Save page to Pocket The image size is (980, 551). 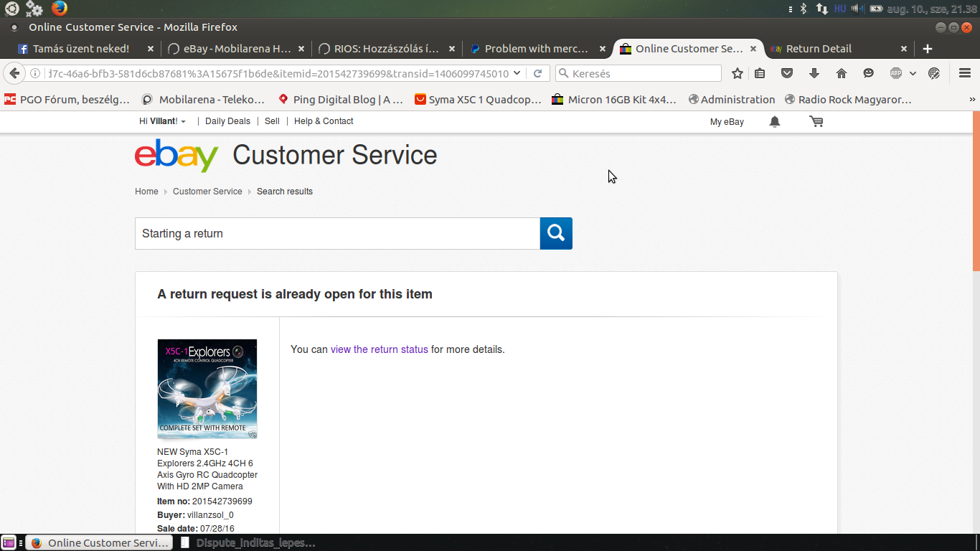[787, 73]
